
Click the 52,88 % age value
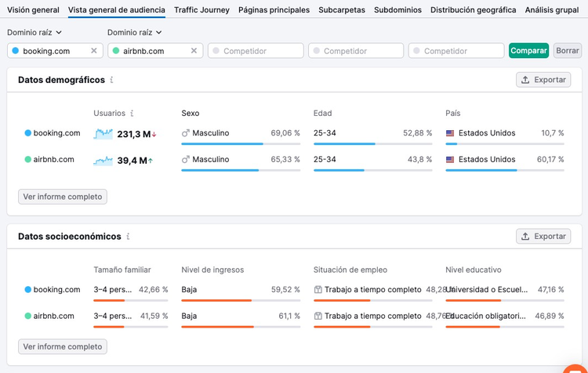tap(417, 133)
